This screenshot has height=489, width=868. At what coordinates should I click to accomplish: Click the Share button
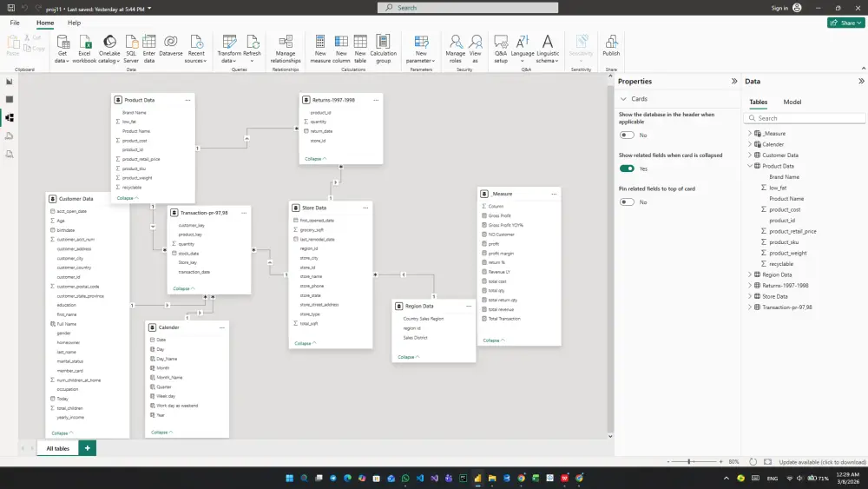[845, 23]
